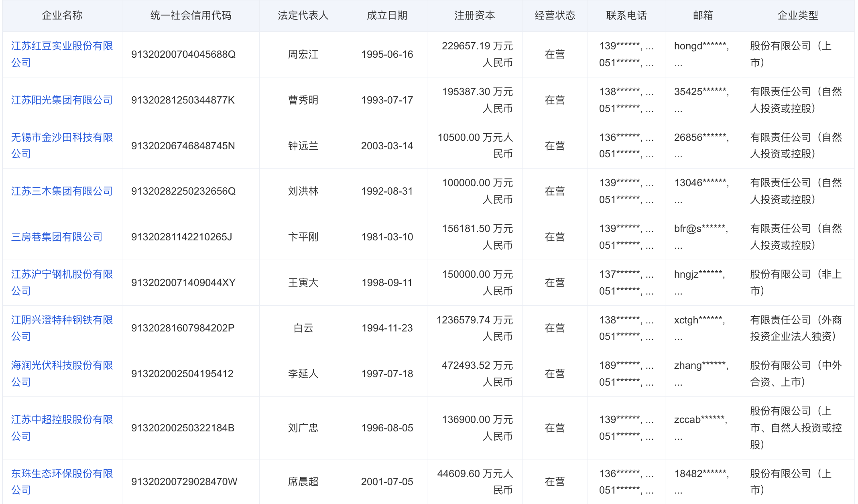Click the 联系电话 column header
This screenshot has width=858, height=504.
coord(626,16)
